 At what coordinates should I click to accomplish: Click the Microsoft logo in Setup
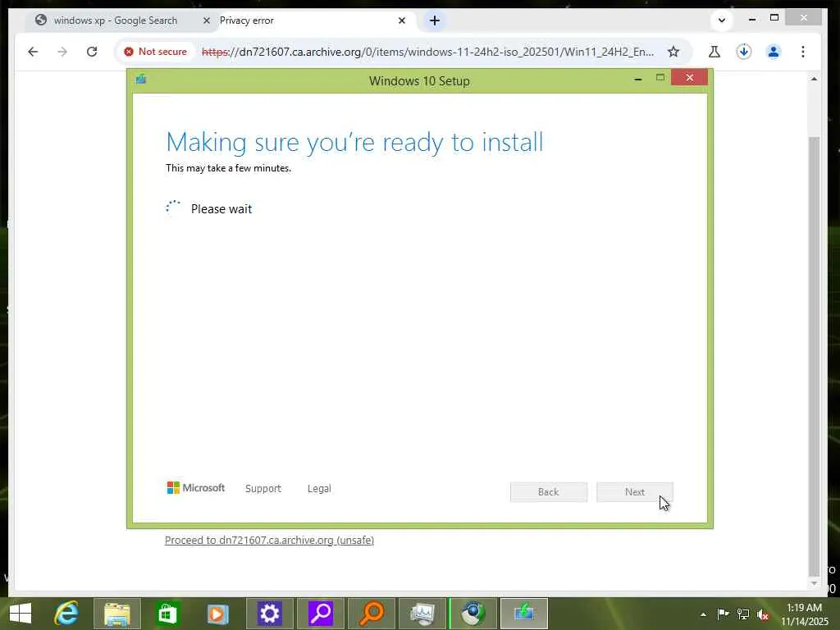pos(196,488)
